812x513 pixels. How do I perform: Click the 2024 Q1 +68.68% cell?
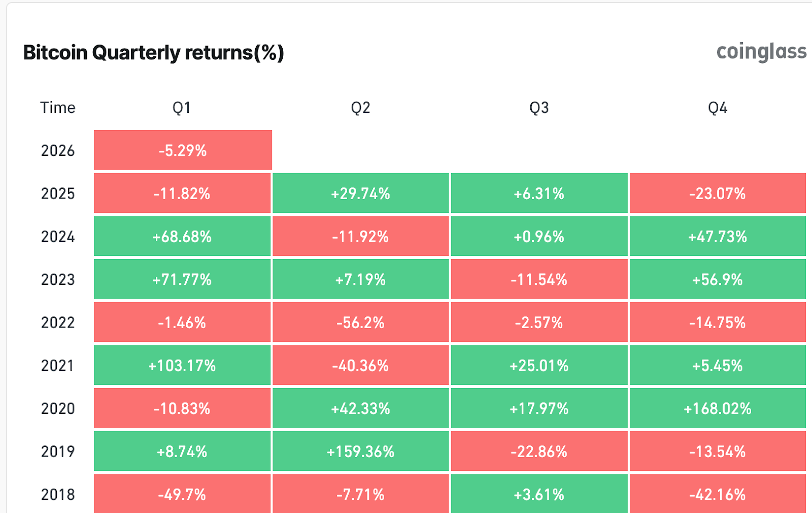pyautogui.click(x=182, y=237)
